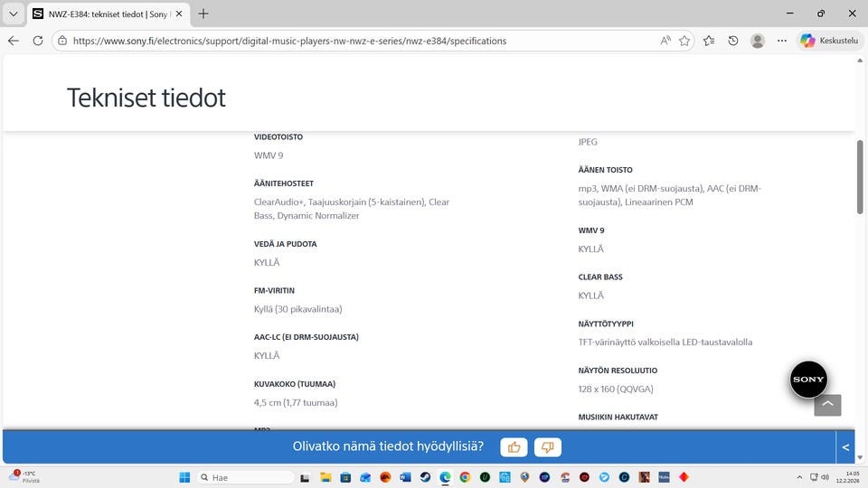The image size is (868, 488).
Task: Open Word from the taskbar
Action: point(405,477)
